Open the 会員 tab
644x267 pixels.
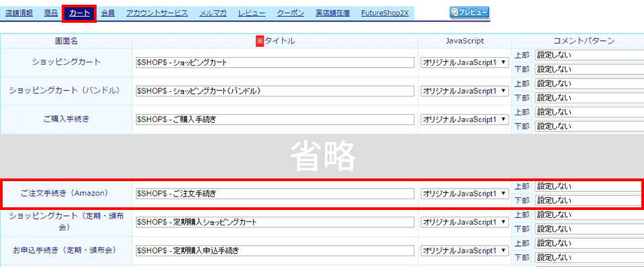click(x=108, y=13)
